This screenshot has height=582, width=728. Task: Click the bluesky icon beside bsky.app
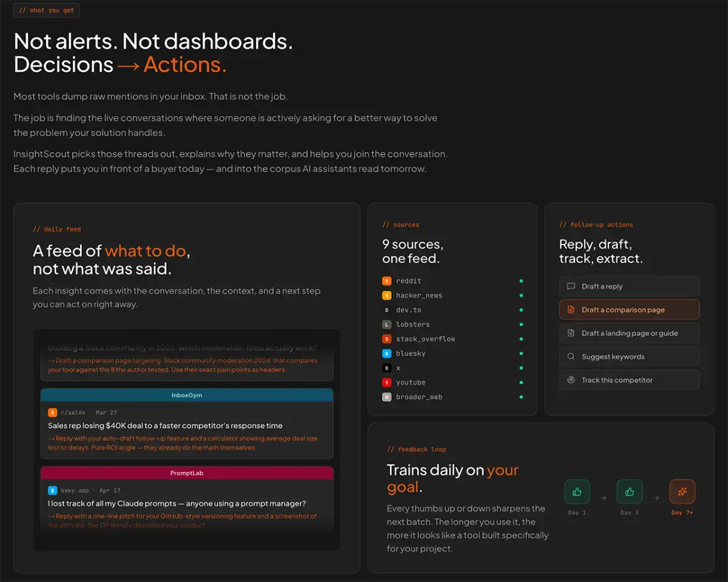tap(52, 490)
